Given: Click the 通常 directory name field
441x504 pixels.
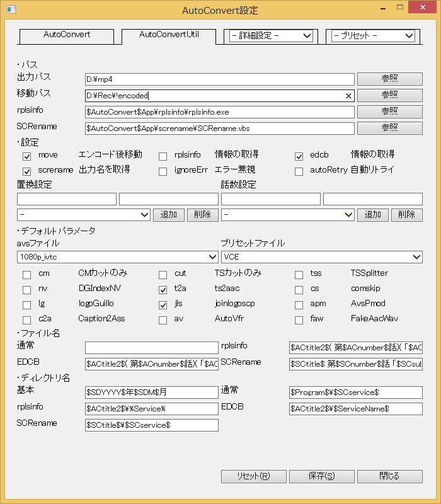Looking at the screenshot, I should 356,392.
